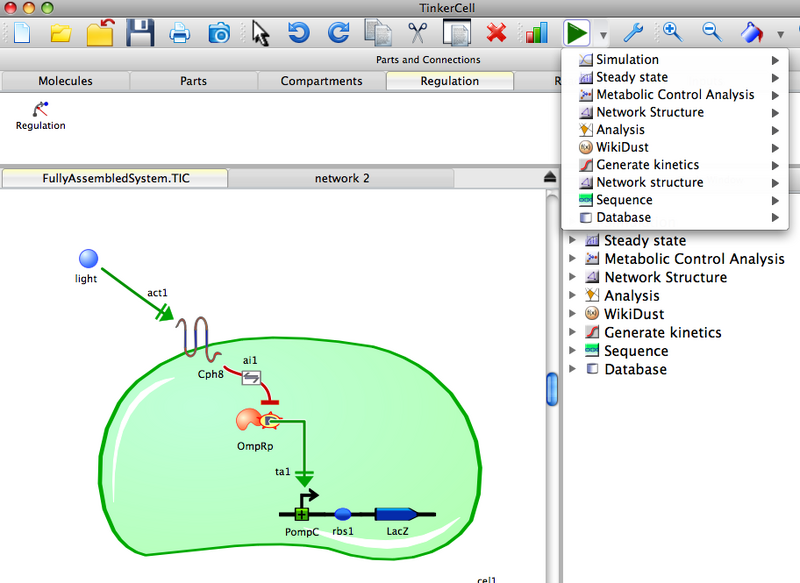
Task: Expand the Metabolic Control Analysis submenu
Action: point(651,94)
